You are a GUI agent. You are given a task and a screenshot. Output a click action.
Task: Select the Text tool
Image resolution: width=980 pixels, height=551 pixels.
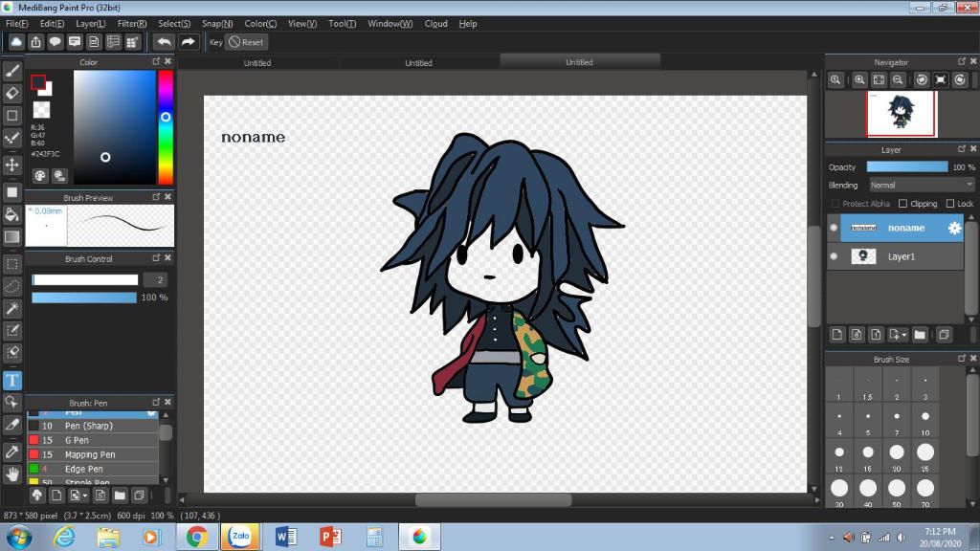(11, 380)
